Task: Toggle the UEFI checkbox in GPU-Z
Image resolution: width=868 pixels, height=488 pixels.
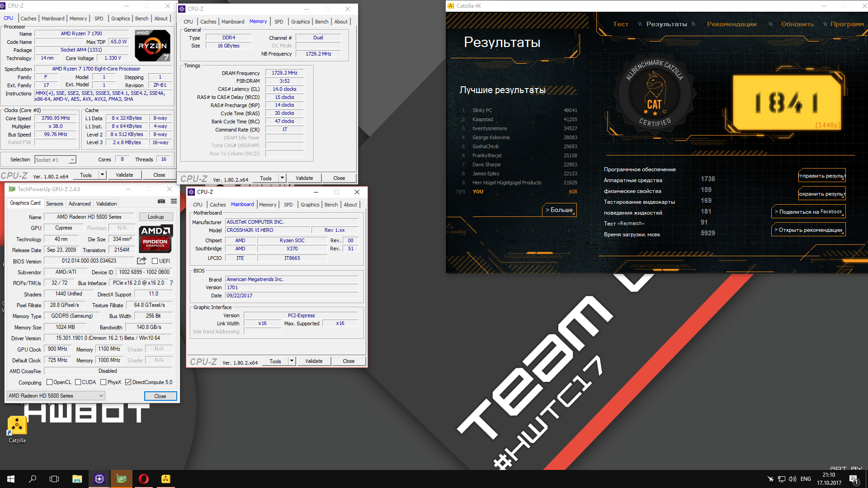Action: pos(155,261)
